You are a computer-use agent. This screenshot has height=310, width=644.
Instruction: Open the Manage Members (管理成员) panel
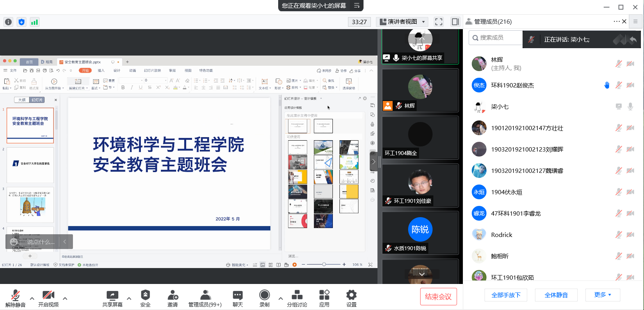pos(205,296)
